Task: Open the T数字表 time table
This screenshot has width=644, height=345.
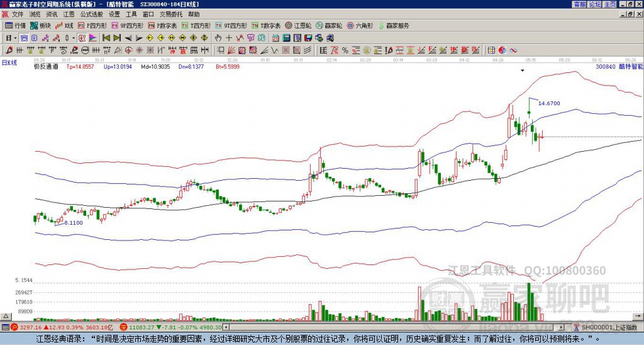Action: [266, 25]
